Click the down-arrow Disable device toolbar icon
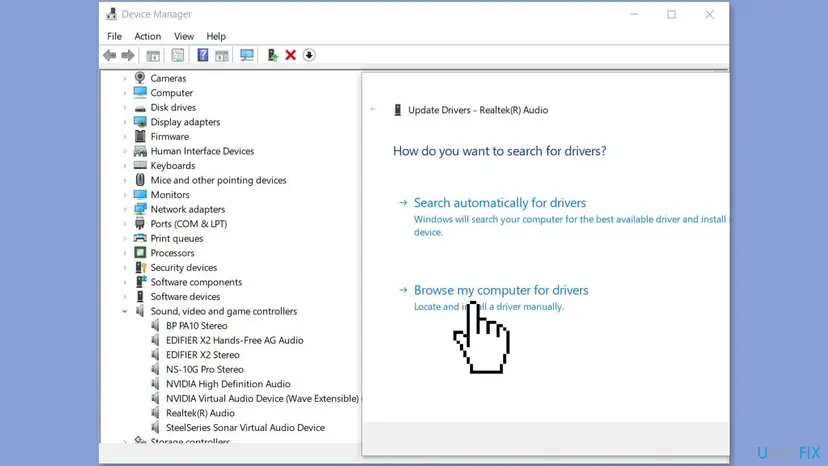Viewport: 828px width, 466px height. (309, 55)
